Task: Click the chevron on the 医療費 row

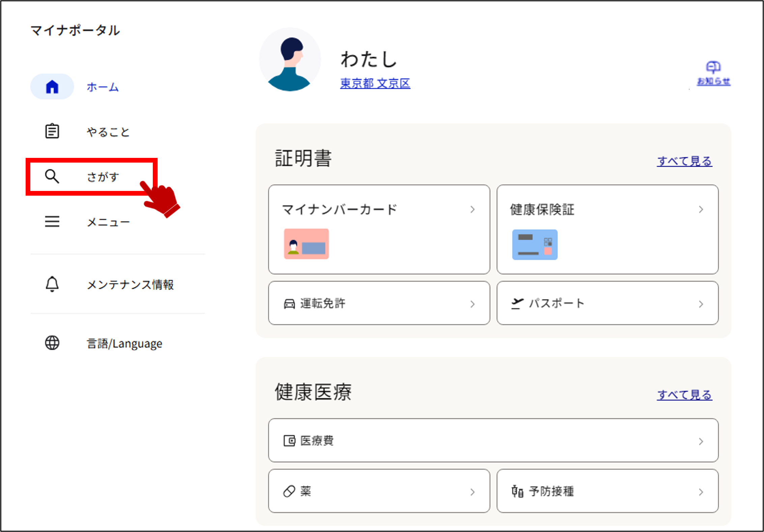Action: click(701, 441)
